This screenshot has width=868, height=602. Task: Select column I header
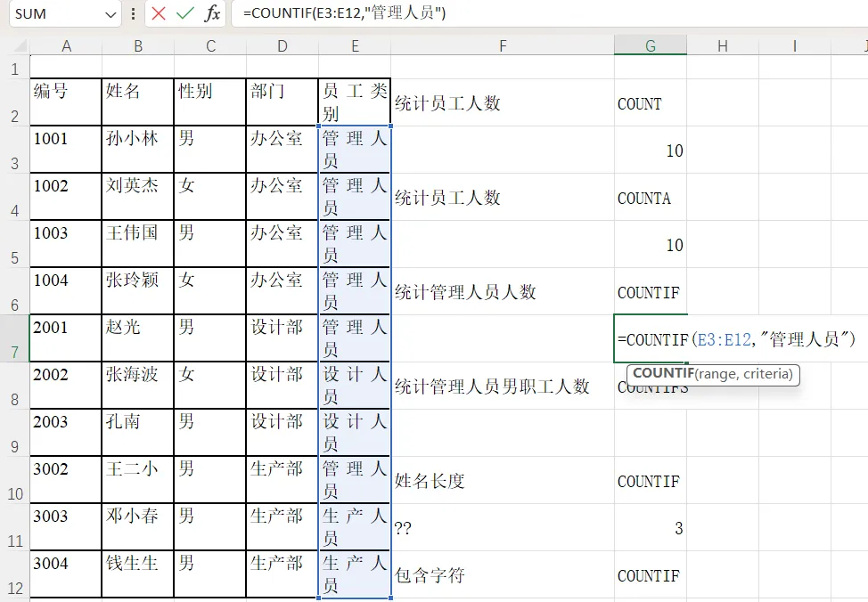795,46
